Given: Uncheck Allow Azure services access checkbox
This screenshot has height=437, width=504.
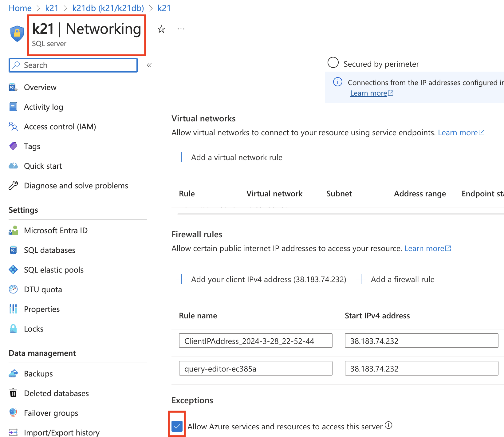Looking at the screenshot, I should [177, 426].
